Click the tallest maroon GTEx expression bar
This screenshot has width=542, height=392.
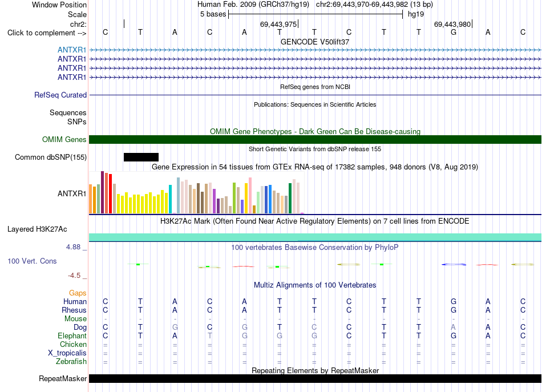(102, 192)
